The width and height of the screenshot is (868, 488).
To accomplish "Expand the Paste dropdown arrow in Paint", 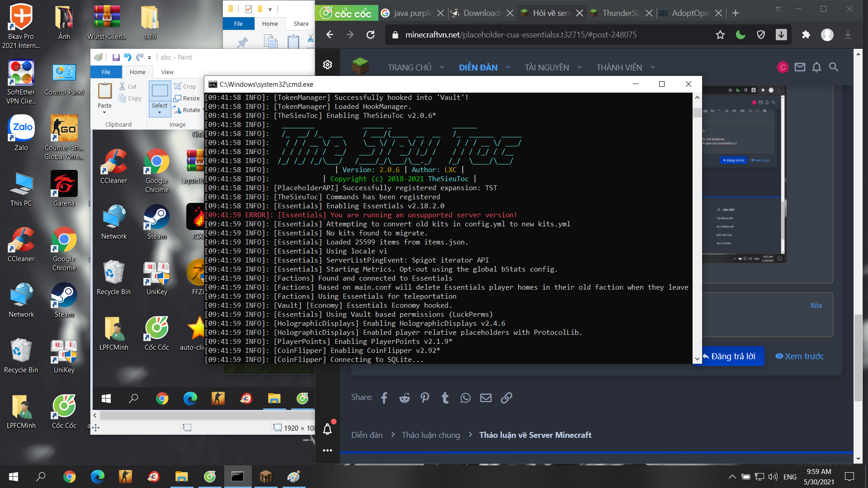I will point(104,113).
